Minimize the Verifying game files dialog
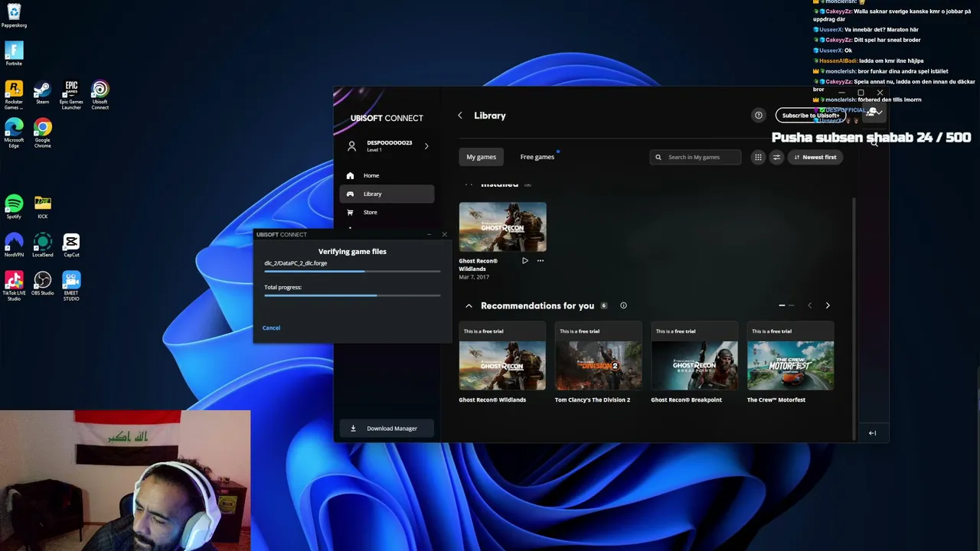This screenshot has width=980, height=551. click(430, 234)
